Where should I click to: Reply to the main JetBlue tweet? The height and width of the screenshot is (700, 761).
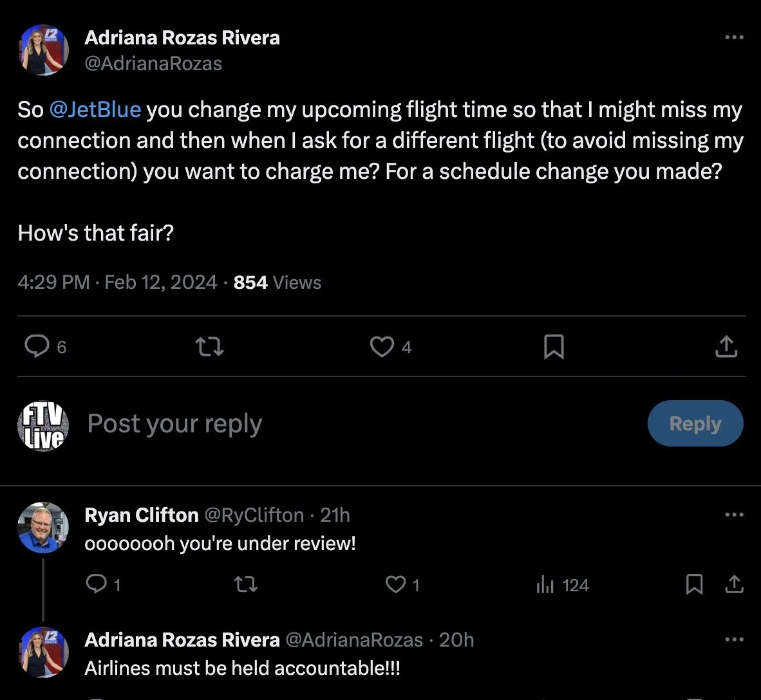point(37,347)
